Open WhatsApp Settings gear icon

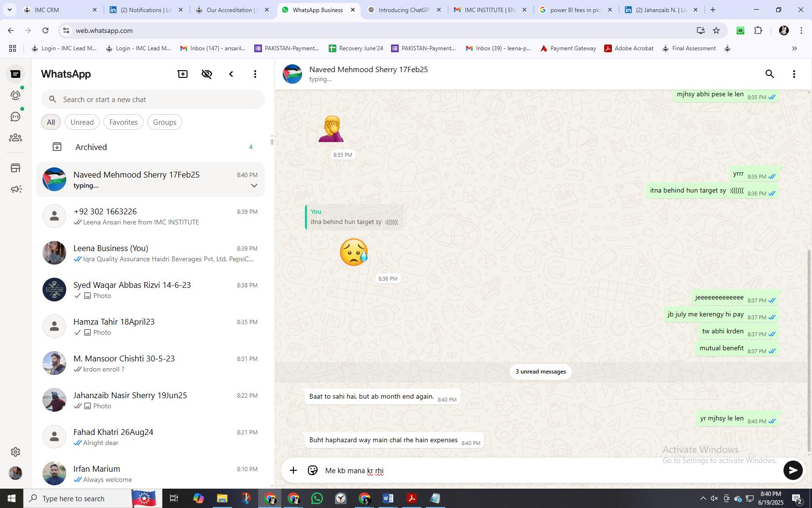click(15, 451)
